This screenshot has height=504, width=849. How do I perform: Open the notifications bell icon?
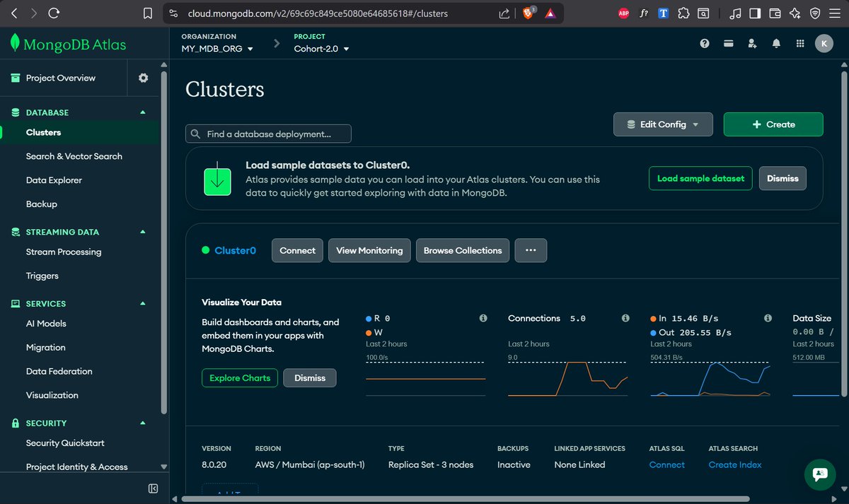[776, 43]
